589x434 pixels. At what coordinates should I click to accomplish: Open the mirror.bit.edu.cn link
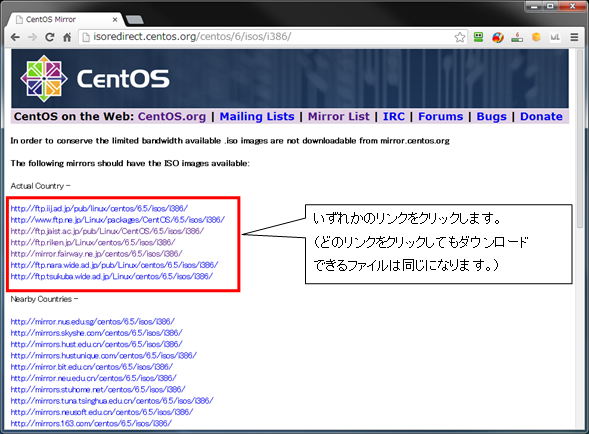[x=92, y=367]
